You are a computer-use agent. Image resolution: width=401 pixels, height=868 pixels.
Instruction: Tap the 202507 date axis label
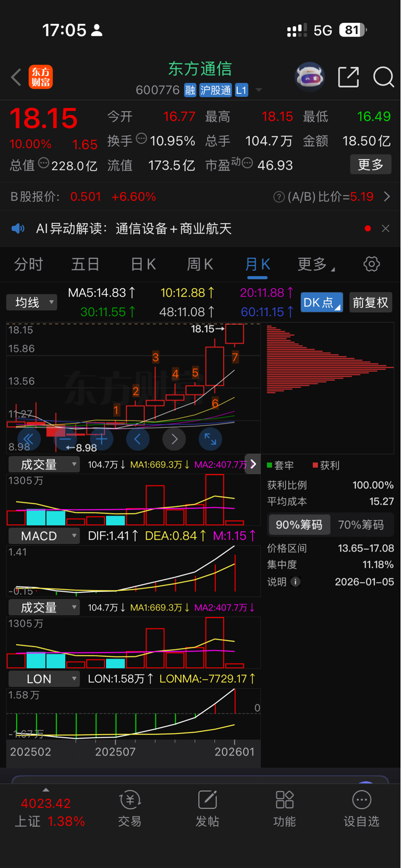[x=115, y=752]
